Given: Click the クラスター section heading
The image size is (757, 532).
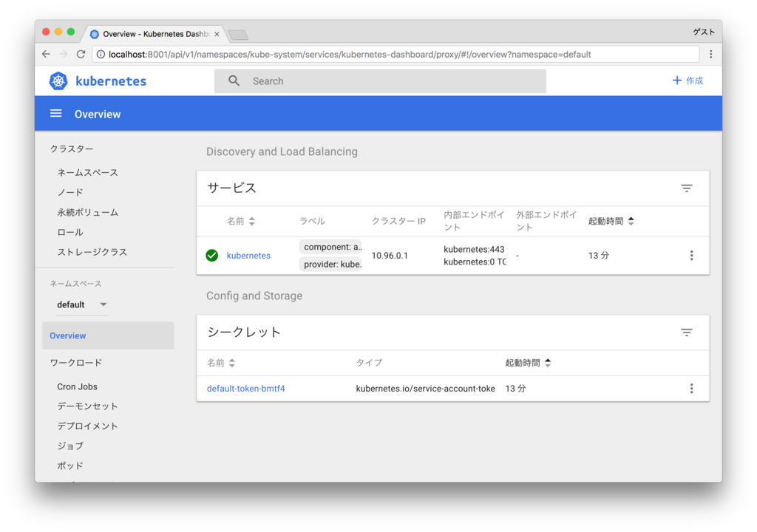Looking at the screenshot, I should [72, 149].
